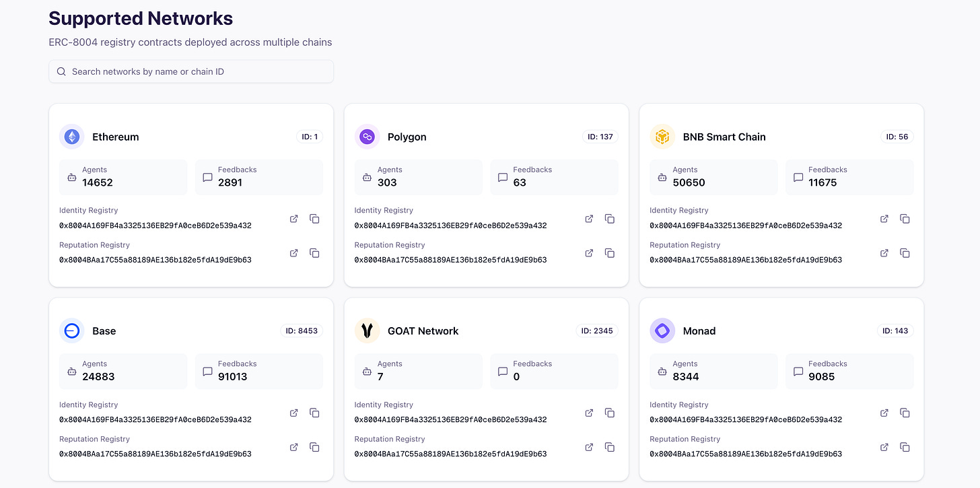Click Monad Reputation Registry address text
Viewport: 980px width, 488px height.
point(746,454)
